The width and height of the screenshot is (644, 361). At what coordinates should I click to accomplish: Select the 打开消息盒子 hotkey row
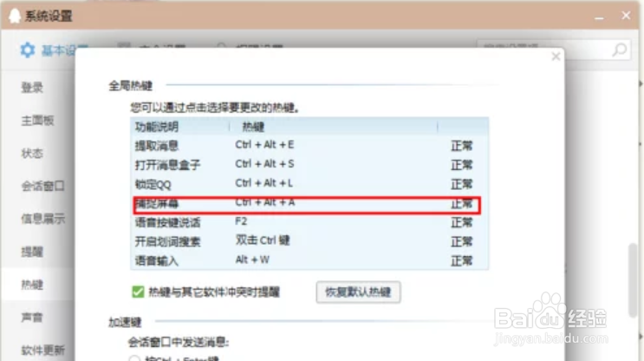[309, 165]
